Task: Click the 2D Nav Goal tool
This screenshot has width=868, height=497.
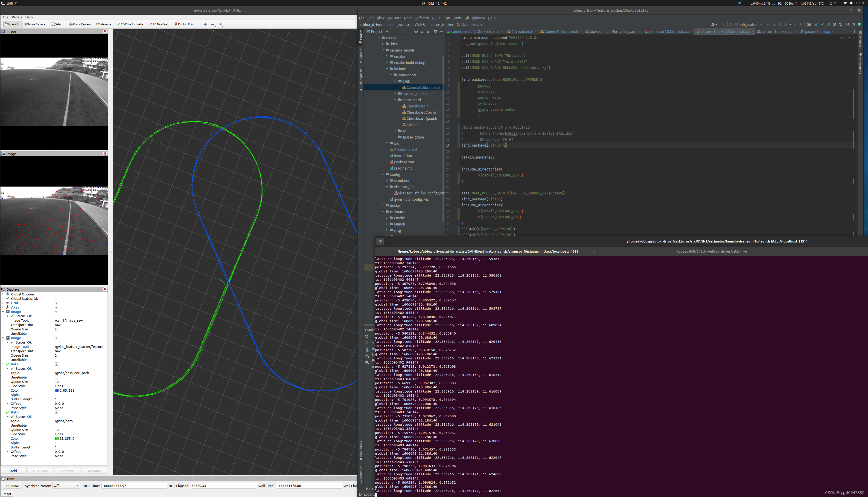Action: point(158,24)
